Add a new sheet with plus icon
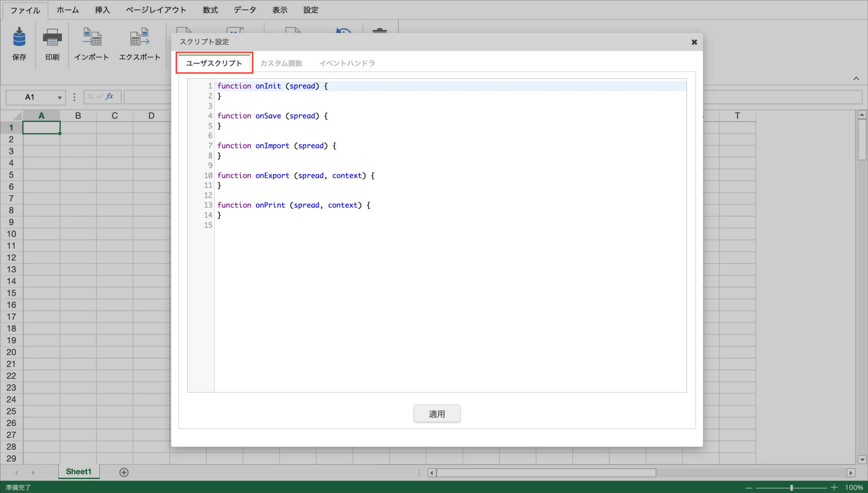The width and height of the screenshot is (868, 493). click(124, 472)
